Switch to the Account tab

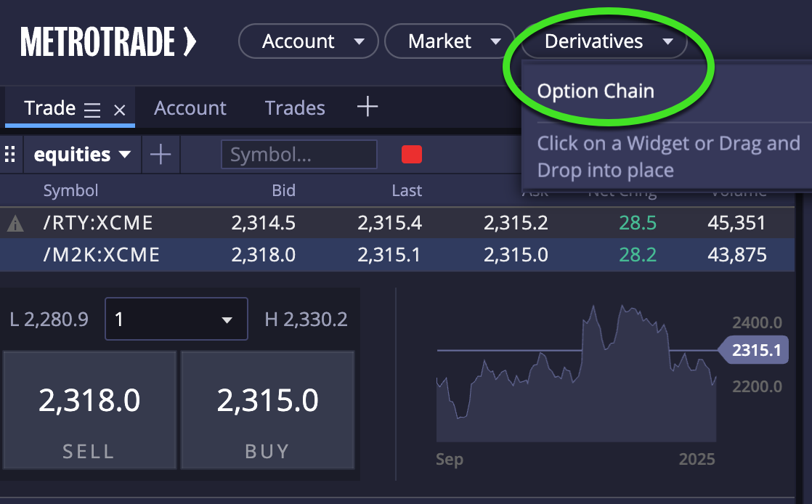tap(190, 107)
